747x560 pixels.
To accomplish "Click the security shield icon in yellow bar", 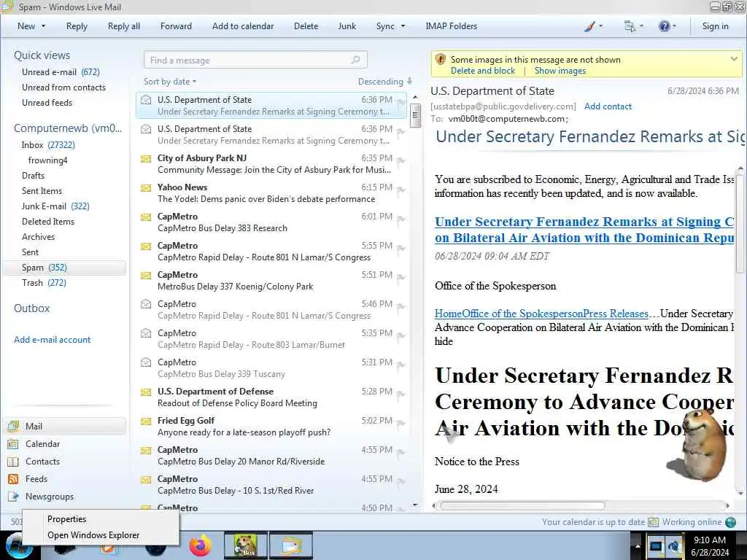I will (x=441, y=60).
